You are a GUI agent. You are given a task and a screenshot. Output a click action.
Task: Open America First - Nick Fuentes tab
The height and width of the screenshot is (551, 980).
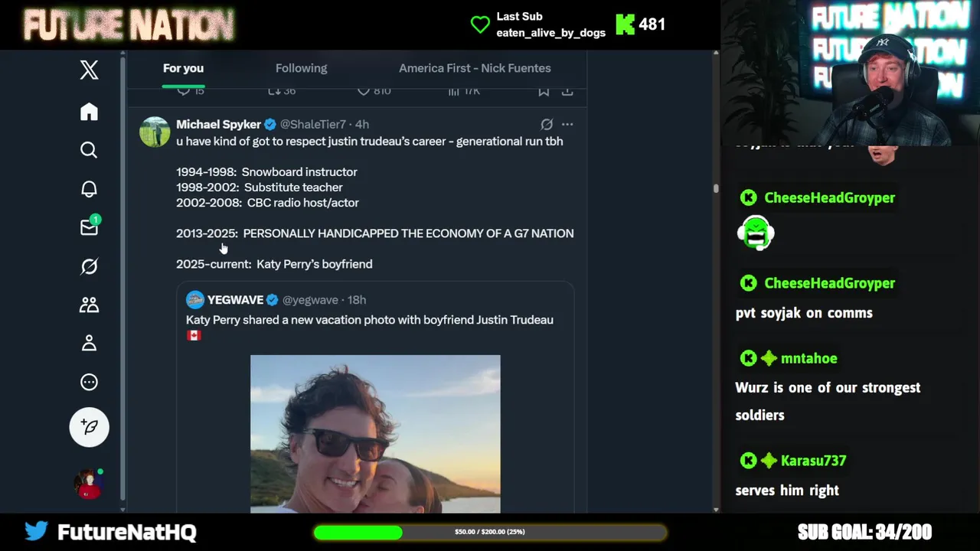[475, 68]
